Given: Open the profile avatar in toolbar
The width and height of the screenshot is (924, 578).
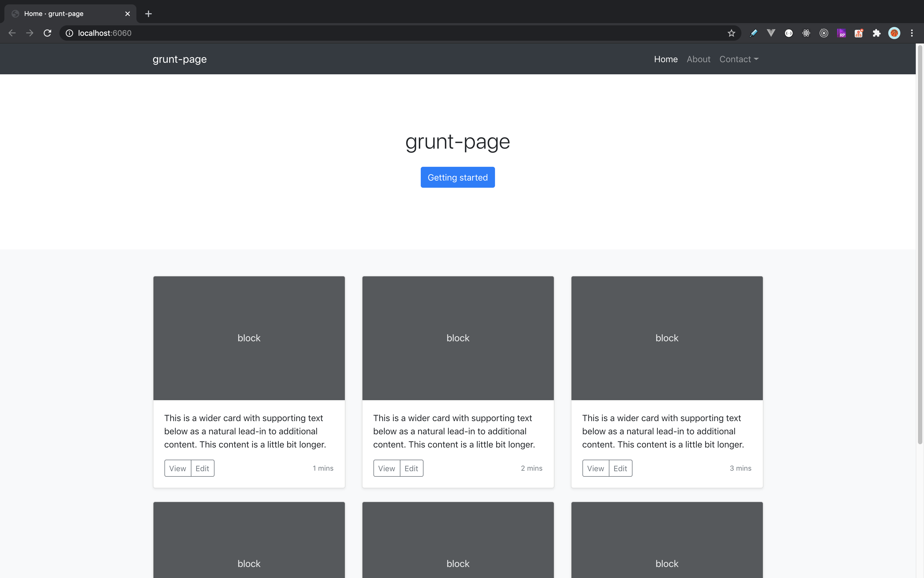Looking at the screenshot, I should pyautogui.click(x=894, y=33).
